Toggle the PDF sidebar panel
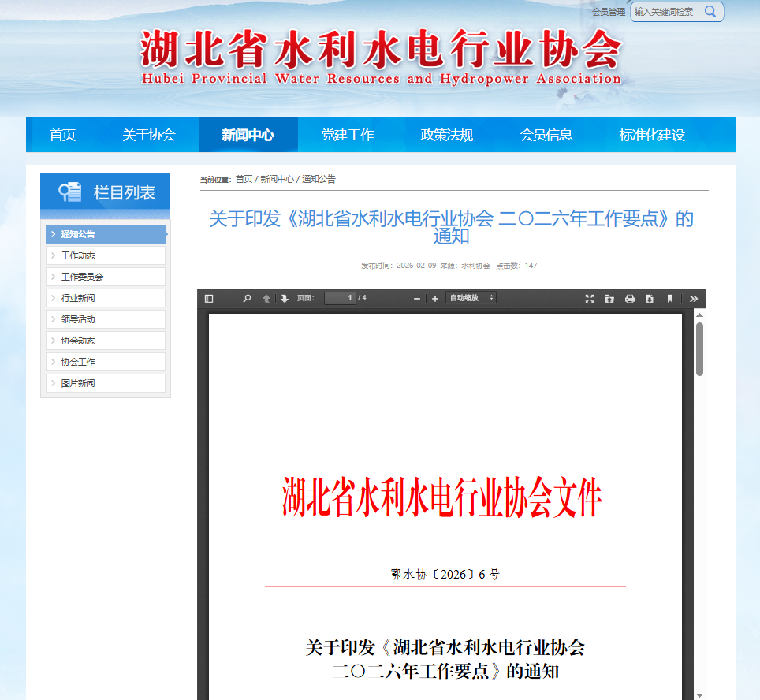Screen dimensions: 760x700 pyautogui.click(x=210, y=299)
